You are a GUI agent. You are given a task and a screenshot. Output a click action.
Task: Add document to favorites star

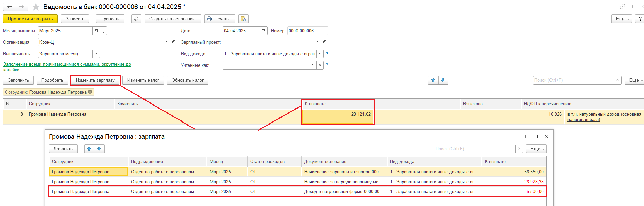(x=36, y=7)
